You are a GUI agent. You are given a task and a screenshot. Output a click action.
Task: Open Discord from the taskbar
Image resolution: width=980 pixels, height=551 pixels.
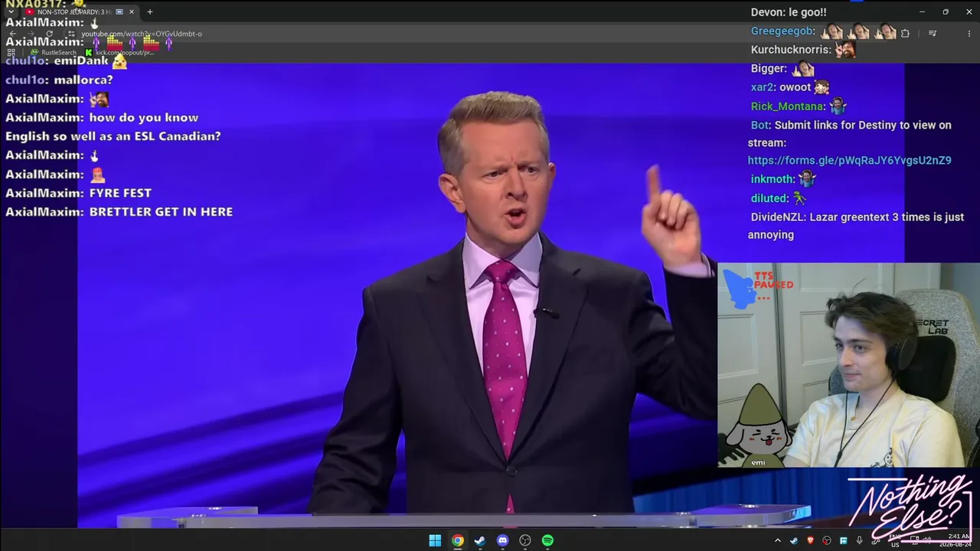[502, 540]
